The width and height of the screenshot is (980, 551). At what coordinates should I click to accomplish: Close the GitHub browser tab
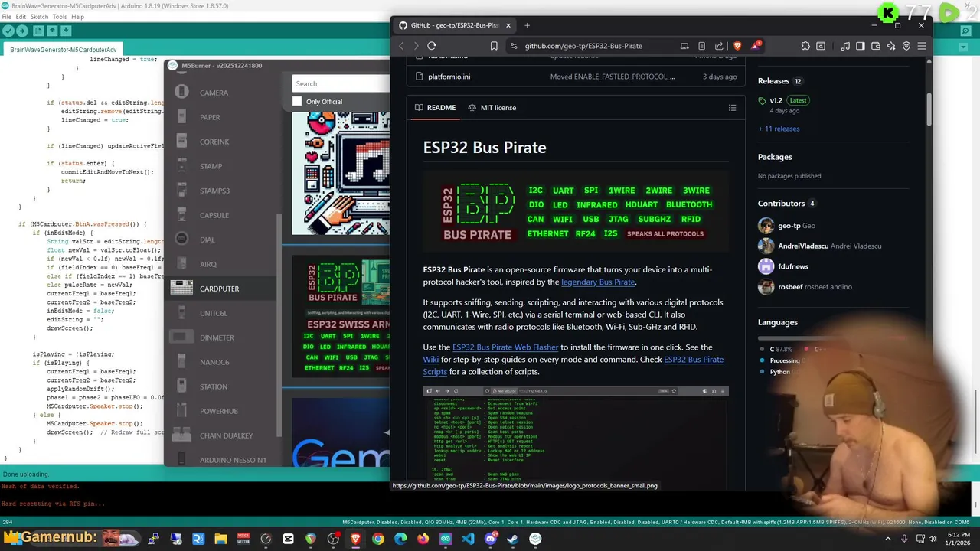508,25
